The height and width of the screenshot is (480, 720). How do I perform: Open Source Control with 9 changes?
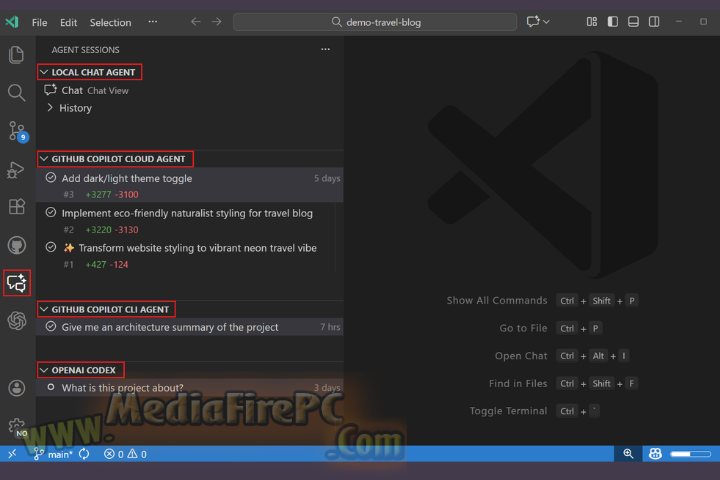[17, 131]
